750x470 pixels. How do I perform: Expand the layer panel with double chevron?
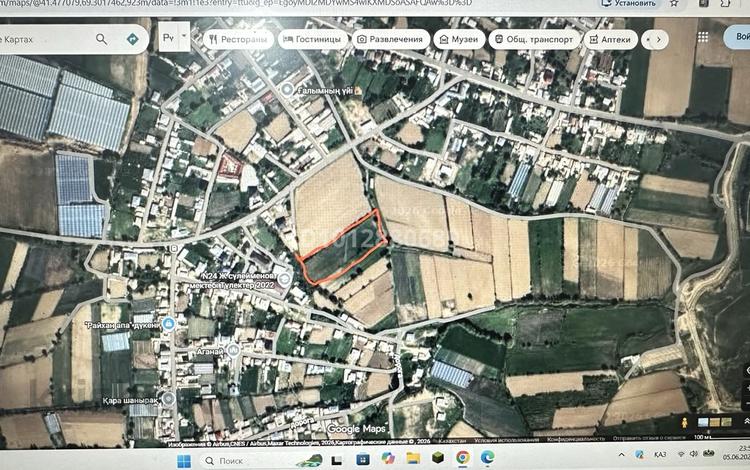click(746, 422)
